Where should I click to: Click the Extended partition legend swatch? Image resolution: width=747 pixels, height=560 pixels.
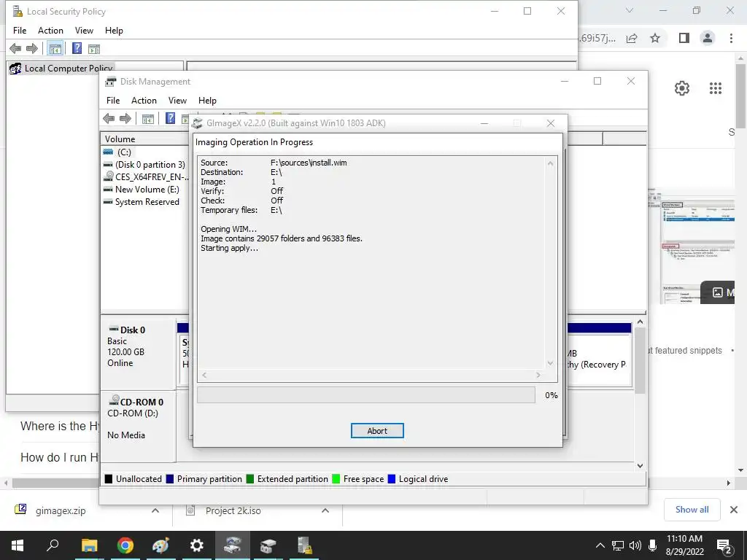(x=249, y=479)
